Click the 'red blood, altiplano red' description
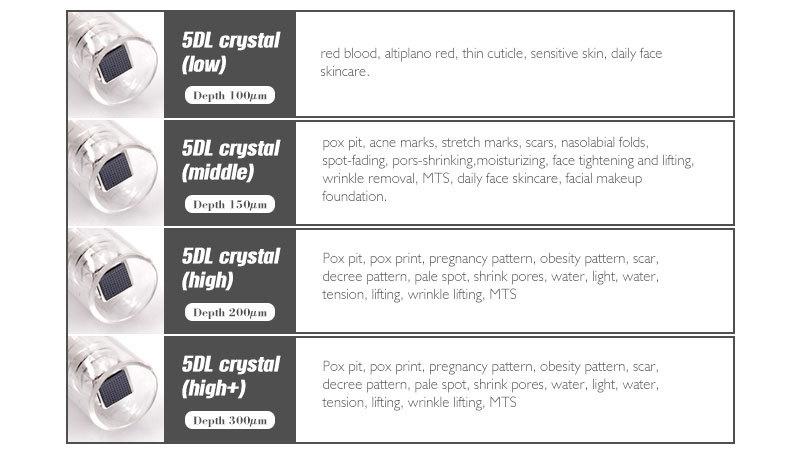This screenshot has height=452, width=800. point(491,62)
